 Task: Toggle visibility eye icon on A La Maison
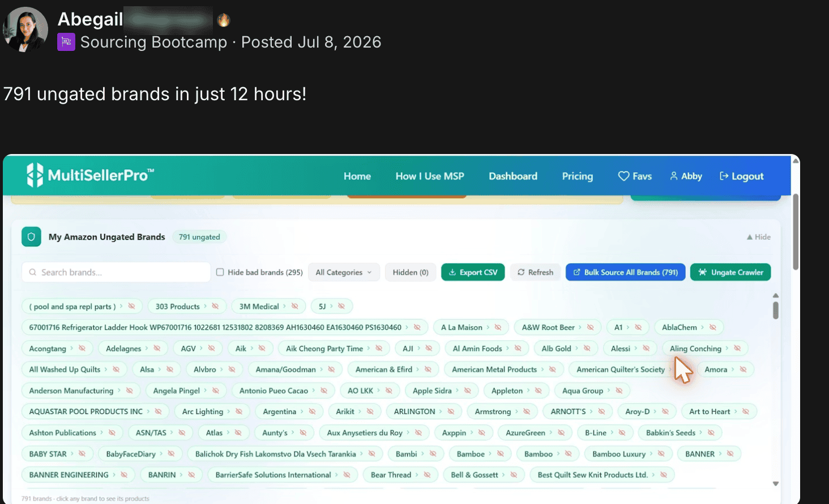(498, 327)
